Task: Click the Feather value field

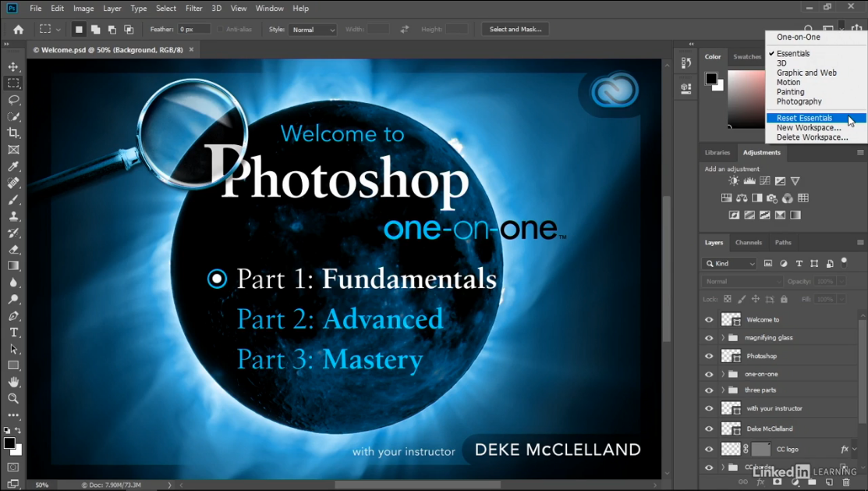Action: [x=193, y=30]
